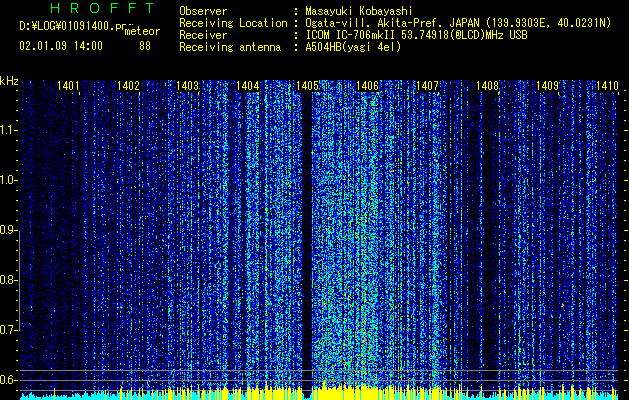Click the kHz axis unit label
629x400 pixels.
(9, 81)
